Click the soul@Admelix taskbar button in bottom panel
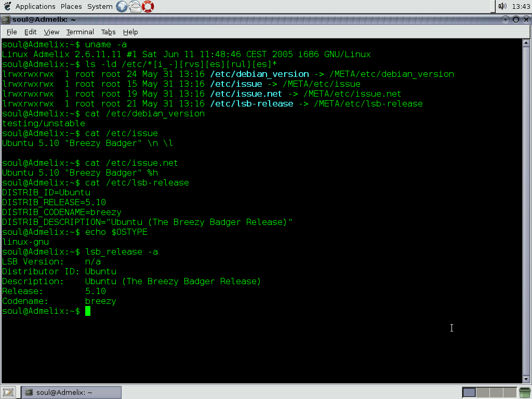 (x=71, y=393)
